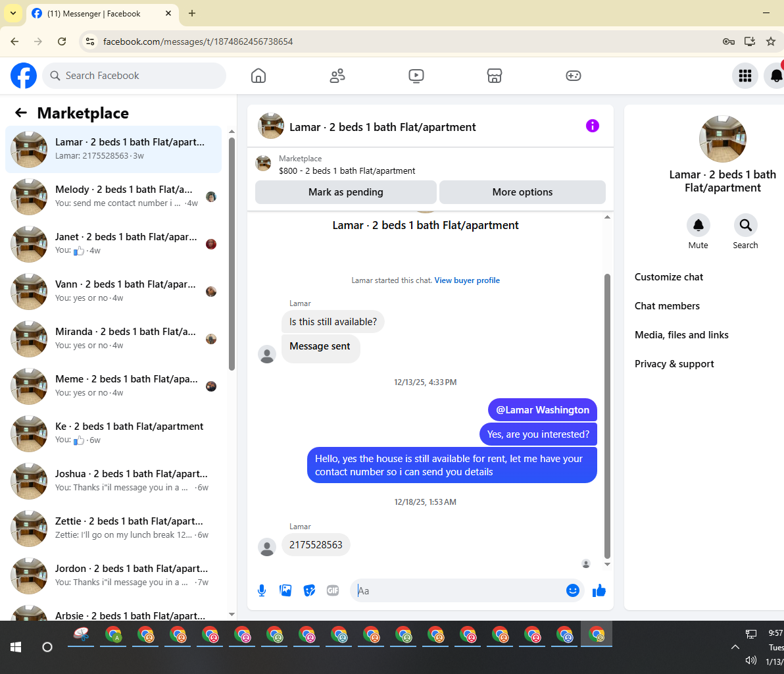Open volume control in system tray
The width and height of the screenshot is (784, 674).
coord(750,660)
